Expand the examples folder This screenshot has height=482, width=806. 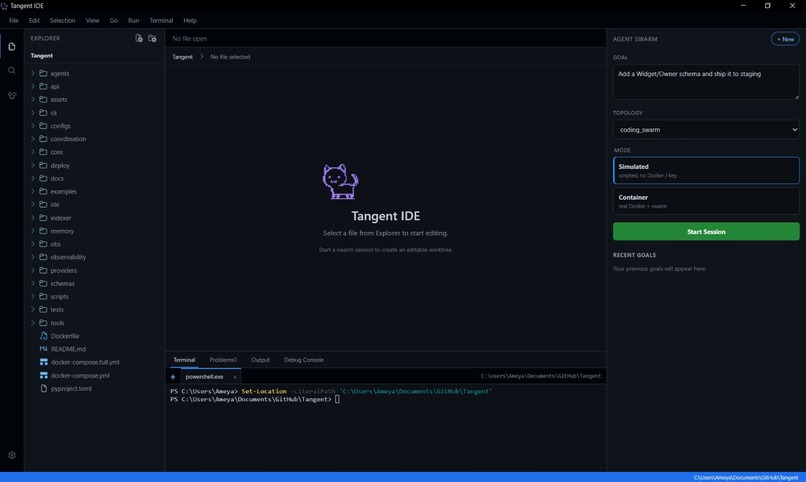click(x=33, y=191)
